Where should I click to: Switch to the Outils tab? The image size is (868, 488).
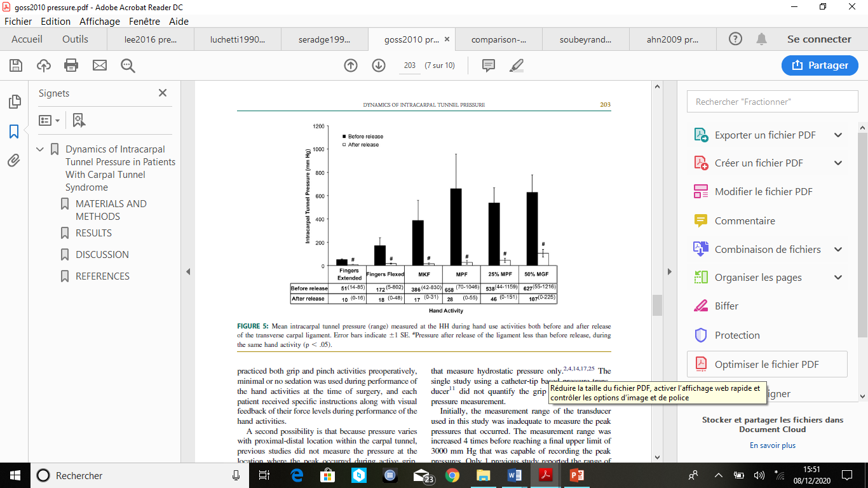pos(75,39)
